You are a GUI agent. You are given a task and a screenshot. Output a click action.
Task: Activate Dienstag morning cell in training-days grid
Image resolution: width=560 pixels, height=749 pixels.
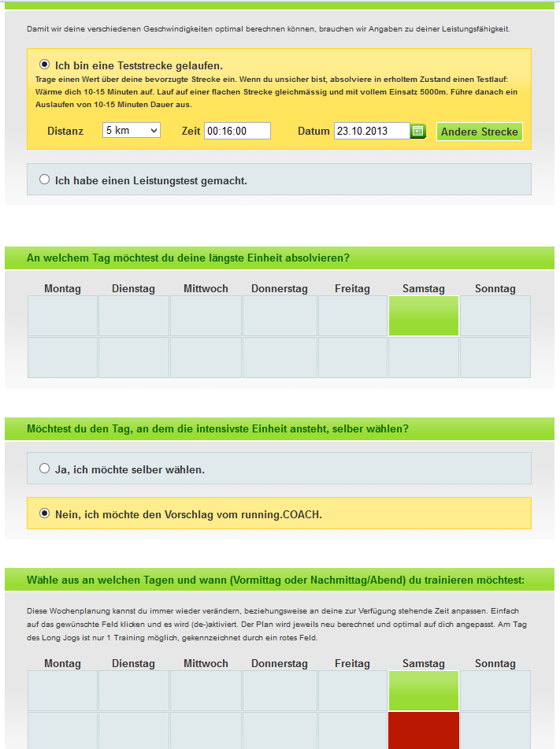(x=134, y=691)
